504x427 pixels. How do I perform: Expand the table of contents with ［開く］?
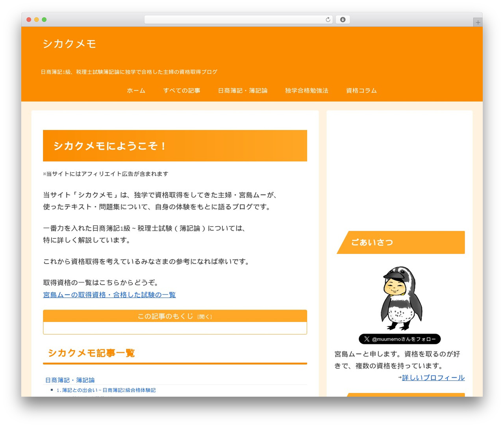pos(204,317)
